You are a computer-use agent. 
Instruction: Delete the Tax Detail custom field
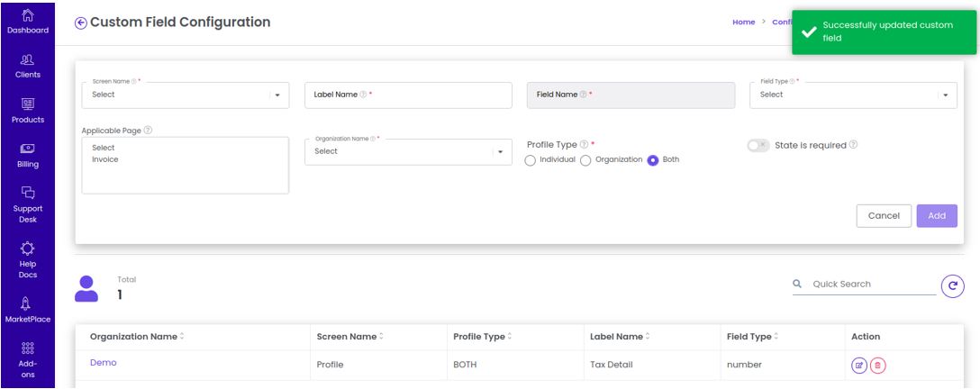pyautogui.click(x=877, y=366)
